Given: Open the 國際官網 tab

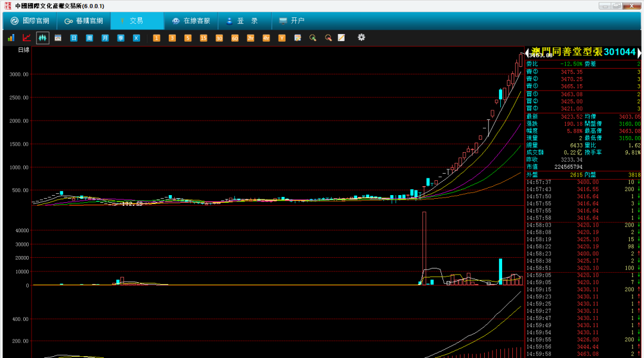Looking at the screenshot, I should (30, 20).
